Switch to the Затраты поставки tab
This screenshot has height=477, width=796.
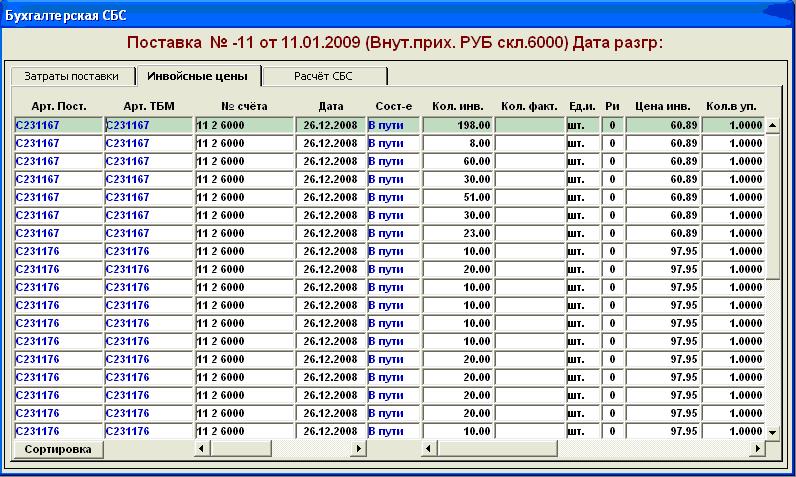73,76
